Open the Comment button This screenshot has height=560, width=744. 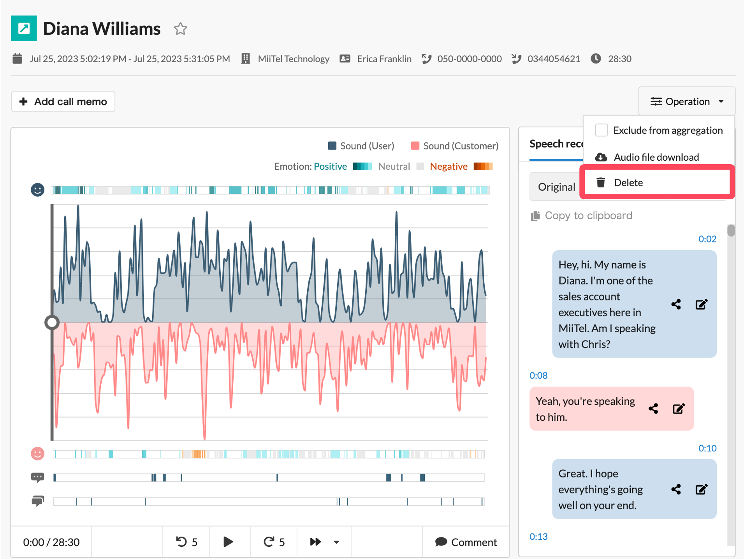pyautogui.click(x=466, y=542)
